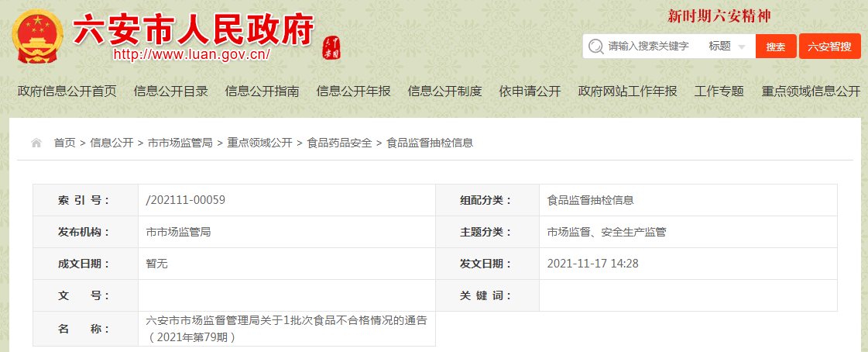Click the 成文日期 label cell
This screenshot has height=352, width=868.
point(85,264)
